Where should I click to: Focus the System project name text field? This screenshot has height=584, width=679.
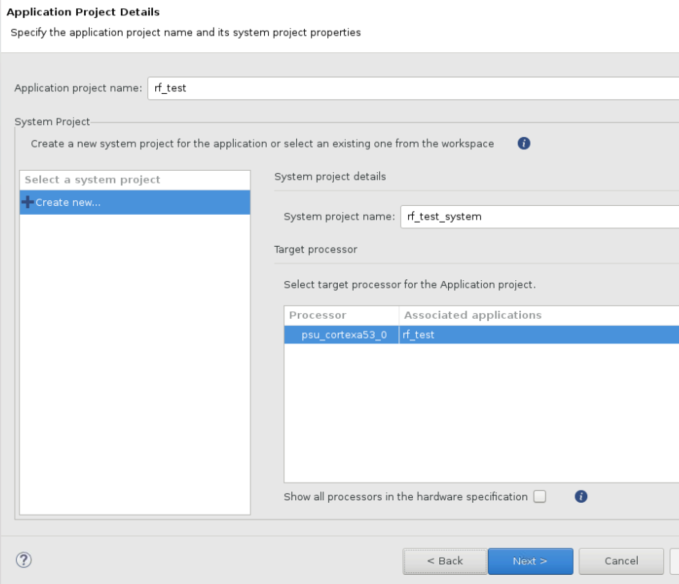(x=540, y=216)
